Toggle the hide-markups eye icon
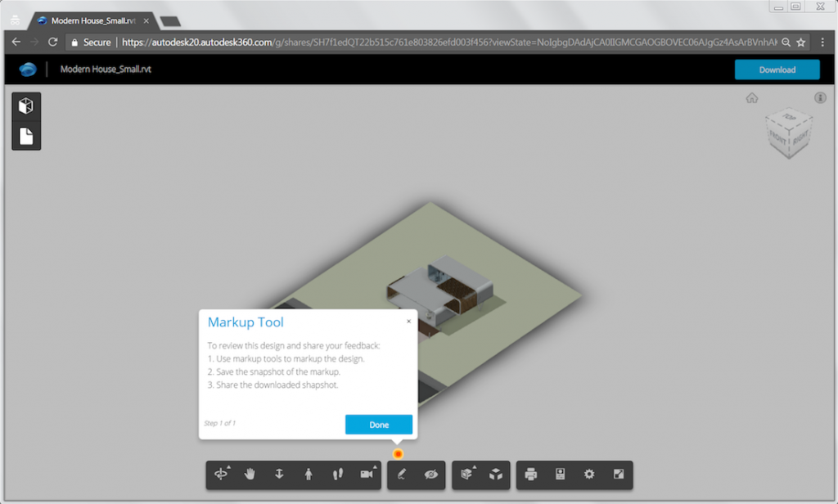Screen dimensions: 838x504 430,474
